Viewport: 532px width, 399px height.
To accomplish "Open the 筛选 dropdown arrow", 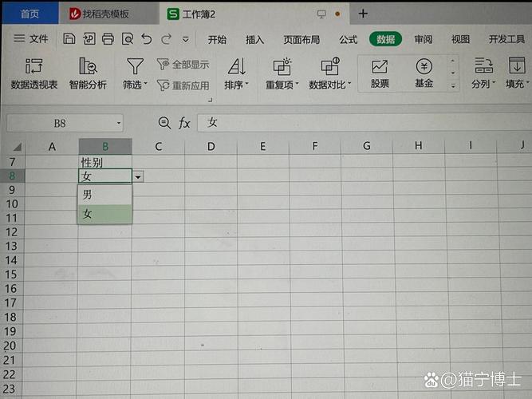I will coord(145,83).
